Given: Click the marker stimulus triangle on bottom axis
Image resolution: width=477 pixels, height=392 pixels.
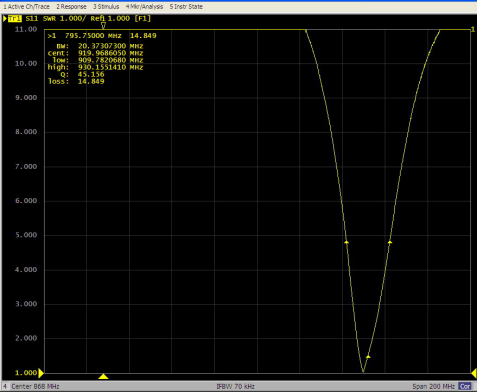Looking at the screenshot, I should tap(103, 376).
